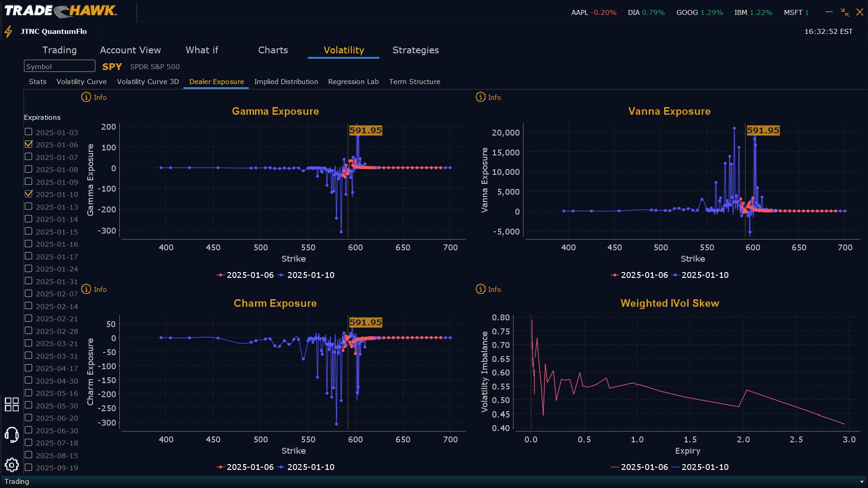The image size is (868, 488).
Task: Expand the bottom Trading bar dropdown arrow
Action: tap(862, 482)
